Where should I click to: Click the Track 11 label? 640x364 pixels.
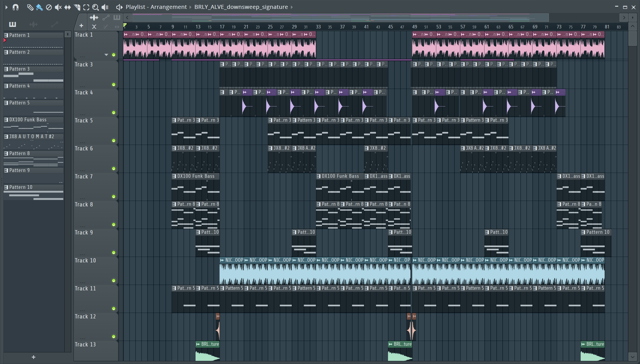[x=85, y=288]
